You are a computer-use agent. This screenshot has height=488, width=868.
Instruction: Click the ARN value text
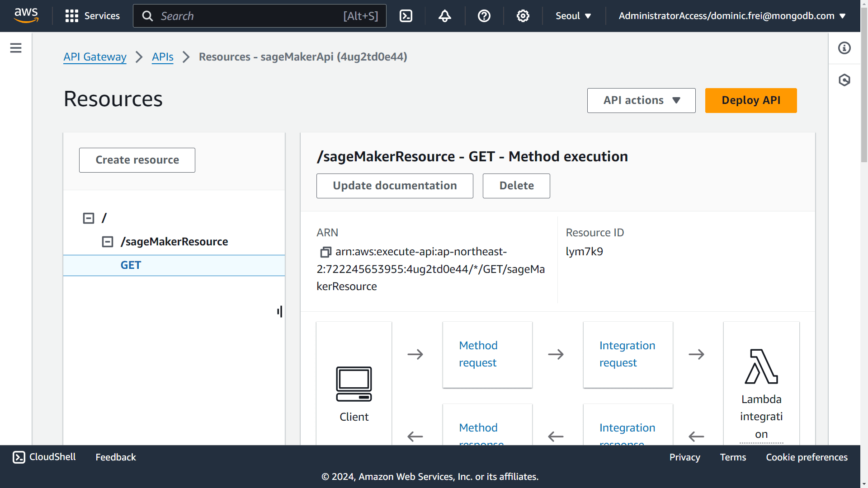coord(431,269)
